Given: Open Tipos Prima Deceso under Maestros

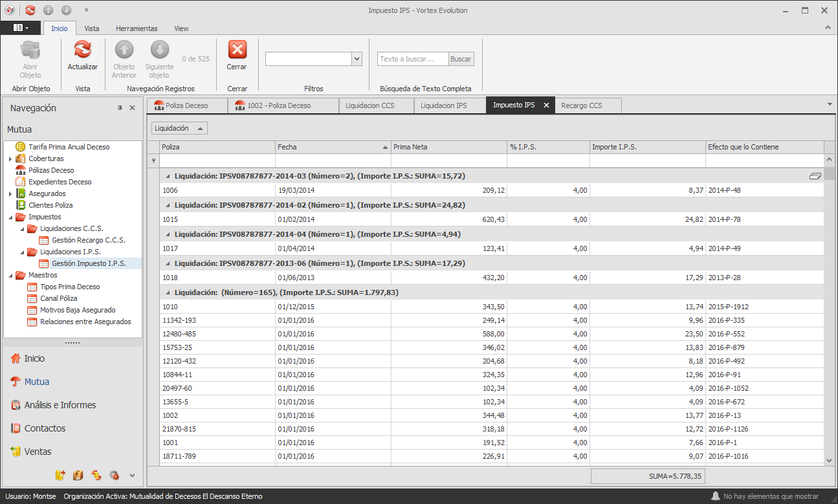Looking at the screenshot, I should (70, 287).
